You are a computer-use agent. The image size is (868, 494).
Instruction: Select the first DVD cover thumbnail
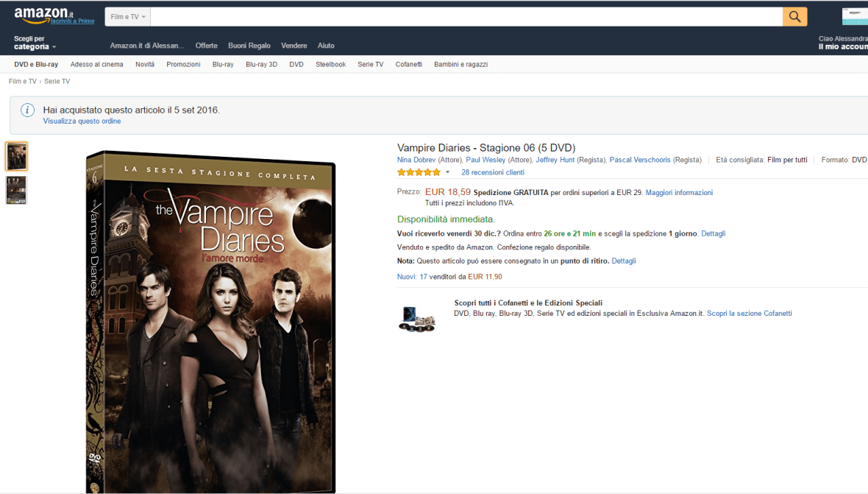coord(16,156)
